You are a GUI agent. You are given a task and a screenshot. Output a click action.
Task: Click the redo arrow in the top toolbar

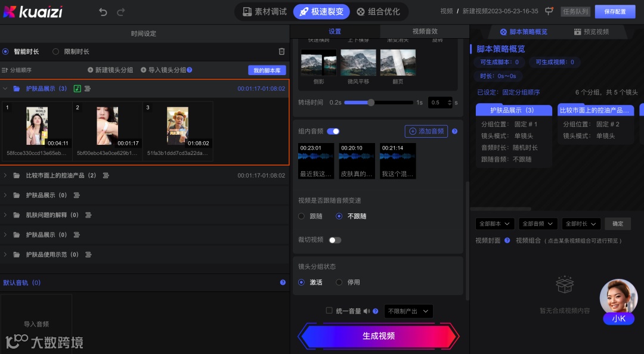120,11
